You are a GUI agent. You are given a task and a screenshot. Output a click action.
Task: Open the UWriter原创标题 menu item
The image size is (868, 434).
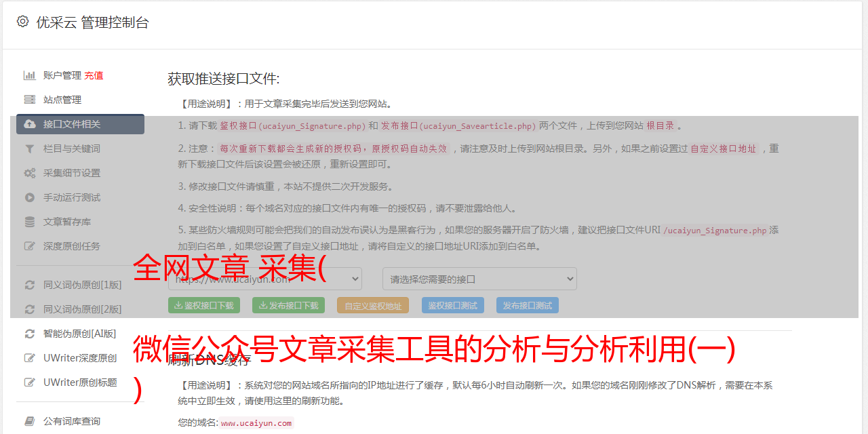[x=80, y=382]
